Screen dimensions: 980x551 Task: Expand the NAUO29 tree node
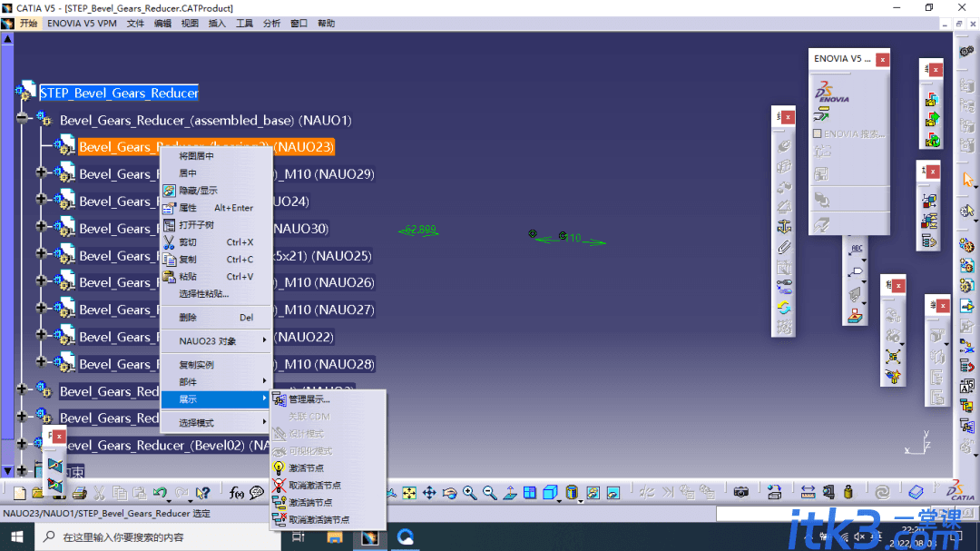click(x=42, y=172)
